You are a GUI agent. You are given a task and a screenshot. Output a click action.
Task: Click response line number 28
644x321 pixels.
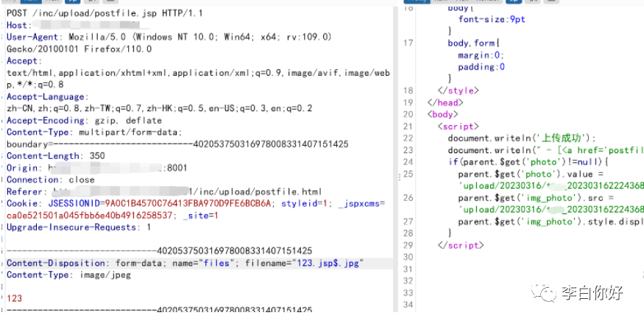pyautogui.click(x=408, y=233)
